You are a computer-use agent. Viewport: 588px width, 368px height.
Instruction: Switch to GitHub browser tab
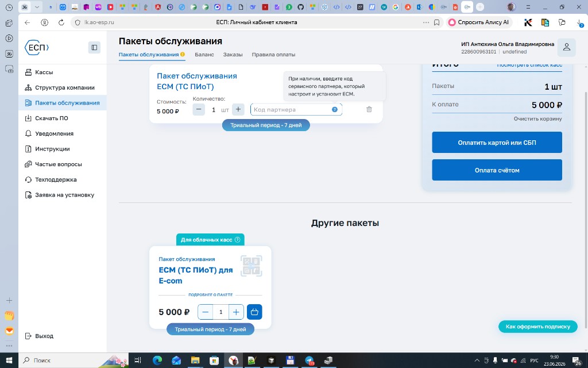[x=300, y=7]
